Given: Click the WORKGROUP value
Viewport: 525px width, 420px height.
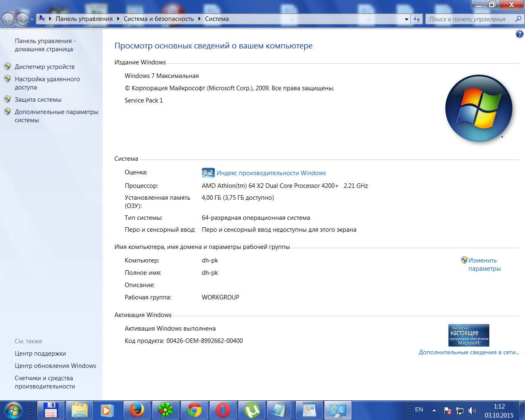Looking at the screenshot, I should pos(220,297).
